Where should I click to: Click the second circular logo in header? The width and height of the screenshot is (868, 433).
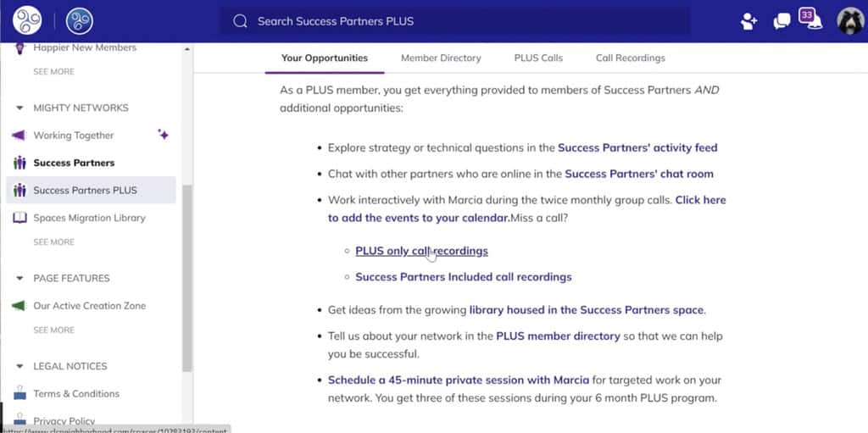click(x=79, y=21)
